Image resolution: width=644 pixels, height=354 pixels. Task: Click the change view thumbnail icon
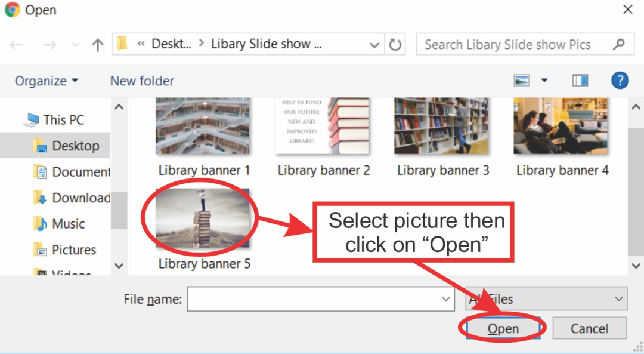522,80
